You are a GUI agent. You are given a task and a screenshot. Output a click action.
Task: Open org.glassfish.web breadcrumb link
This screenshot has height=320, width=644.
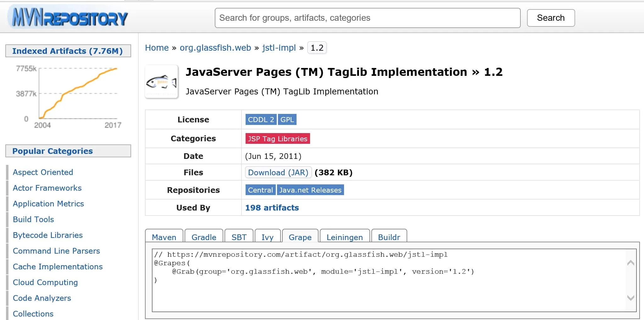point(215,48)
